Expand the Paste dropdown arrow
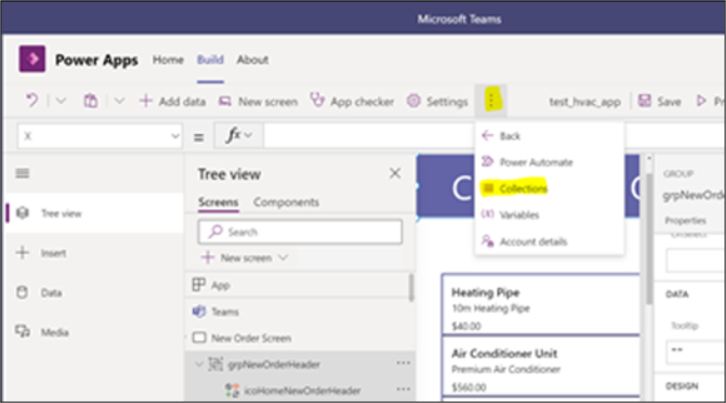This screenshot has height=403, width=726. [119, 101]
